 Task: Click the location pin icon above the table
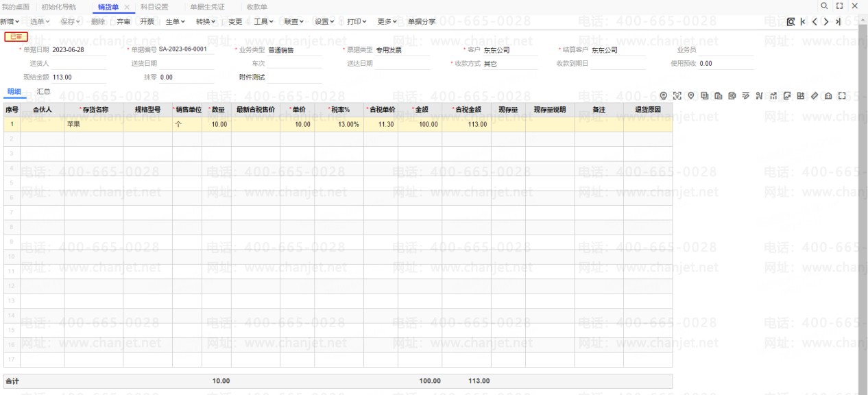(x=691, y=96)
